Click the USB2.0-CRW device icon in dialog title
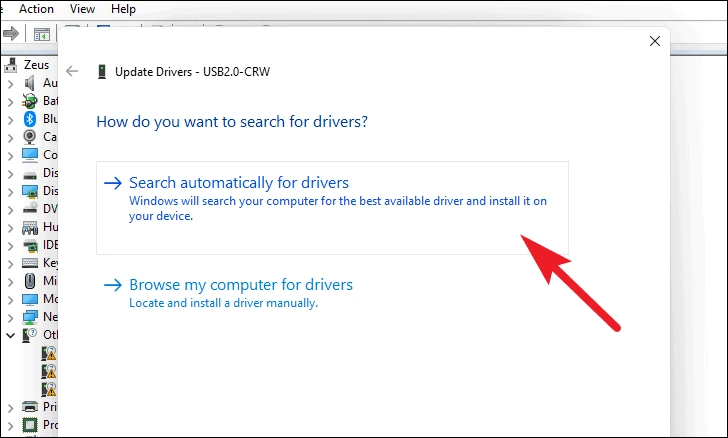The width and height of the screenshot is (728, 438). (x=102, y=72)
